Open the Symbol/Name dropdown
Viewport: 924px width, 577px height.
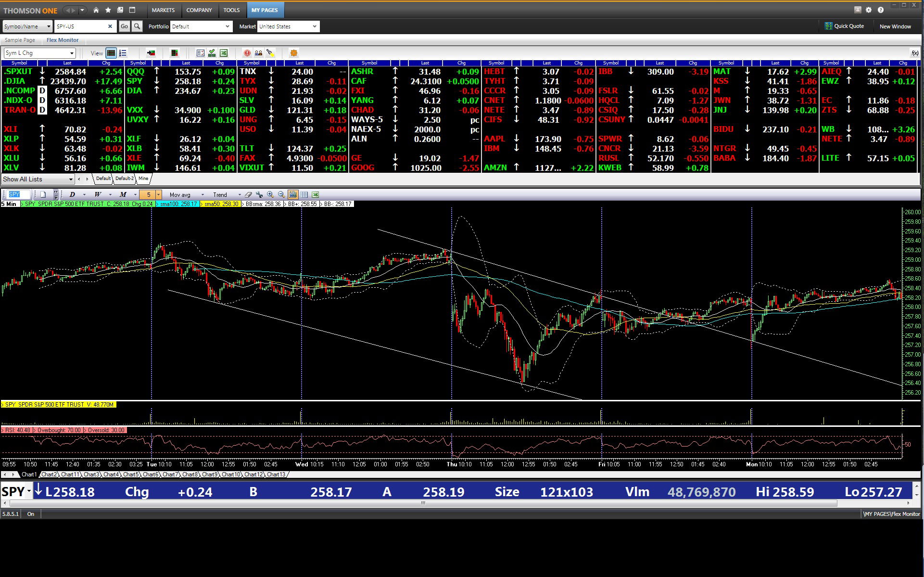click(27, 26)
